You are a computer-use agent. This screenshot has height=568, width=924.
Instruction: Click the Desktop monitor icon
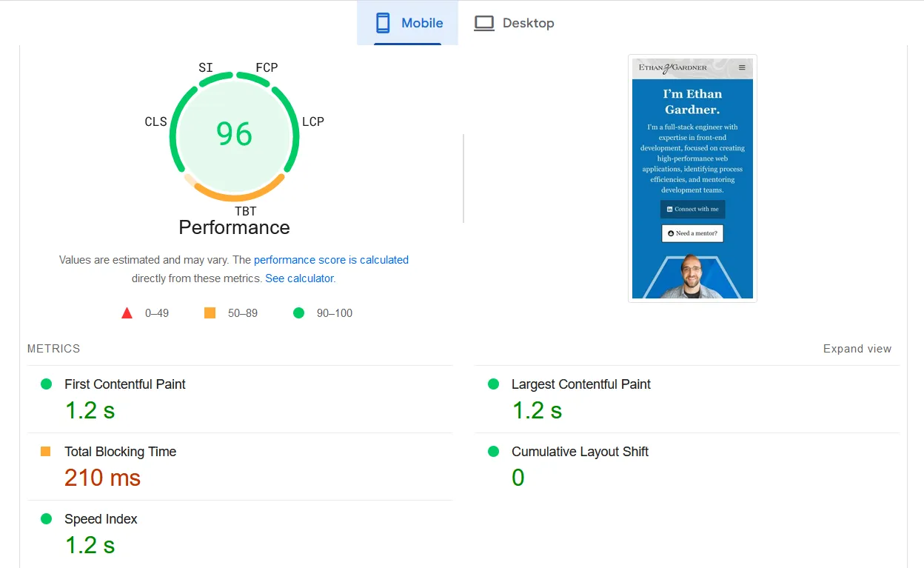coord(484,22)
